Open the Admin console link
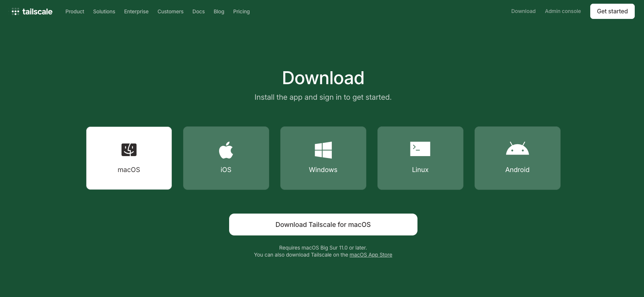Viewport: 644px width, 297px height. tap(563, 11)
